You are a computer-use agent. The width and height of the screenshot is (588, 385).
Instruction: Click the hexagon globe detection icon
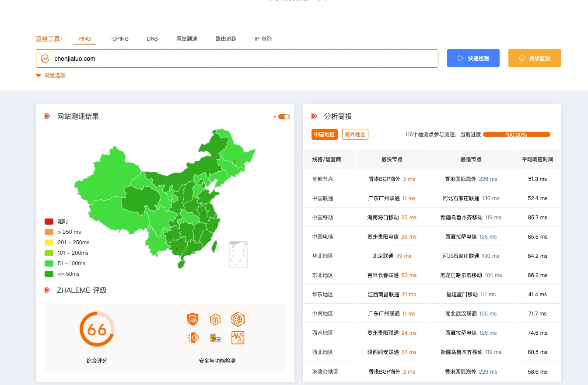(238, 319)
